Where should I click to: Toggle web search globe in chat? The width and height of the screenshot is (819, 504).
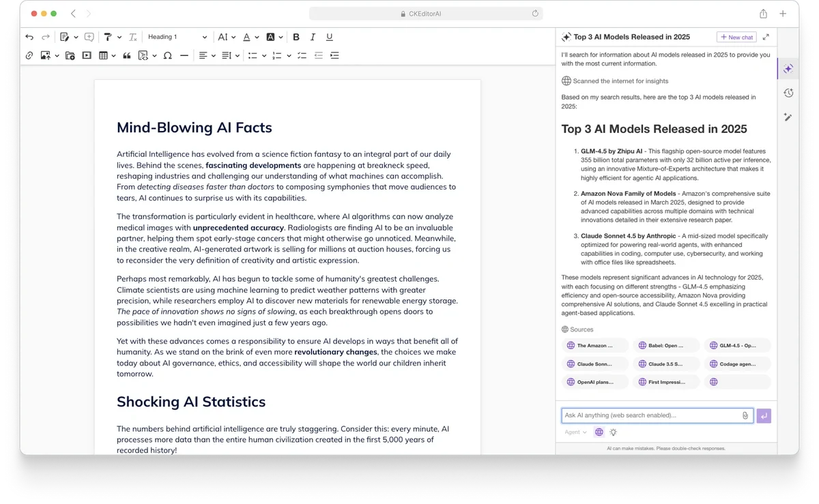[599, 432]
